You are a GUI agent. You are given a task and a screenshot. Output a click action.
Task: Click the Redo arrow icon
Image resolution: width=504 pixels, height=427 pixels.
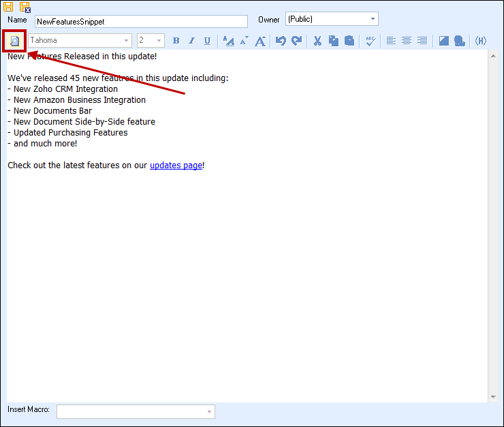pyautogui.click(x=296, y=41)
